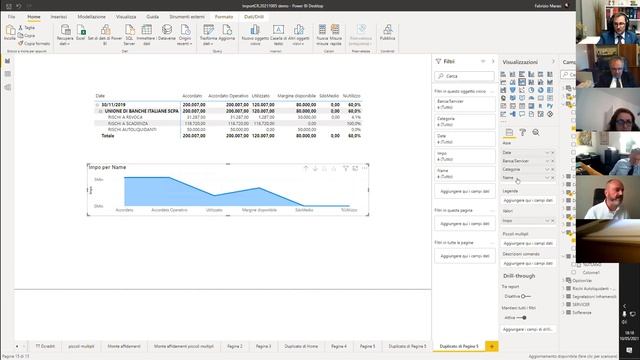
Task: Click drill up arrow on chart header
Action: (x=306, y=168)
